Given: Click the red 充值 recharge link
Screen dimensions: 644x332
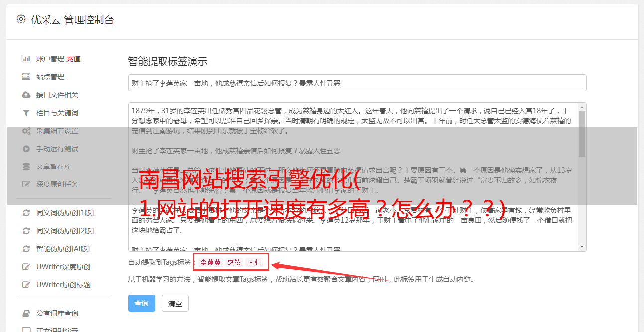Looking at the screenshot, I should [73, 59].
